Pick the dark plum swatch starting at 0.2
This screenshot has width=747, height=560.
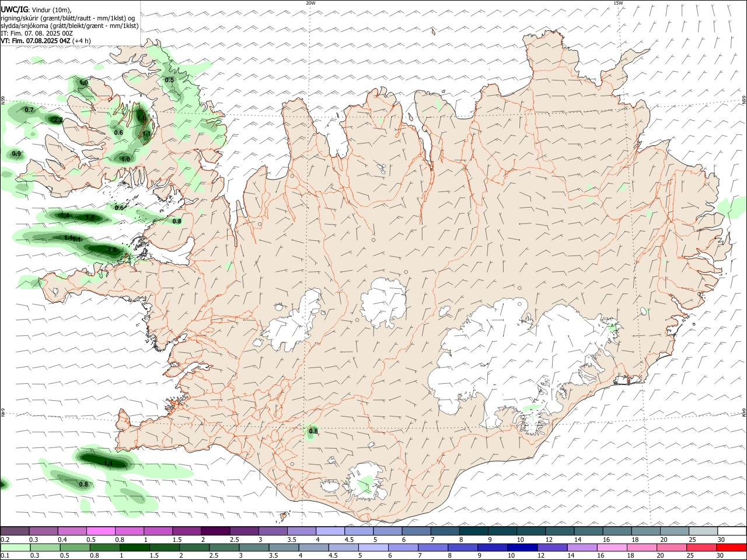(15, 531)
